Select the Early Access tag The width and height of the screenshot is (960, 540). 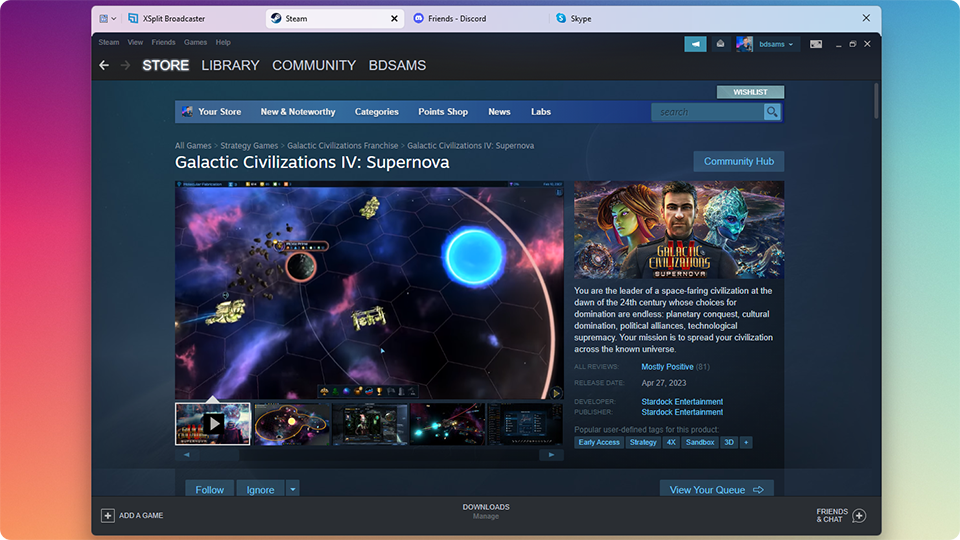click(x=599, y=442)
